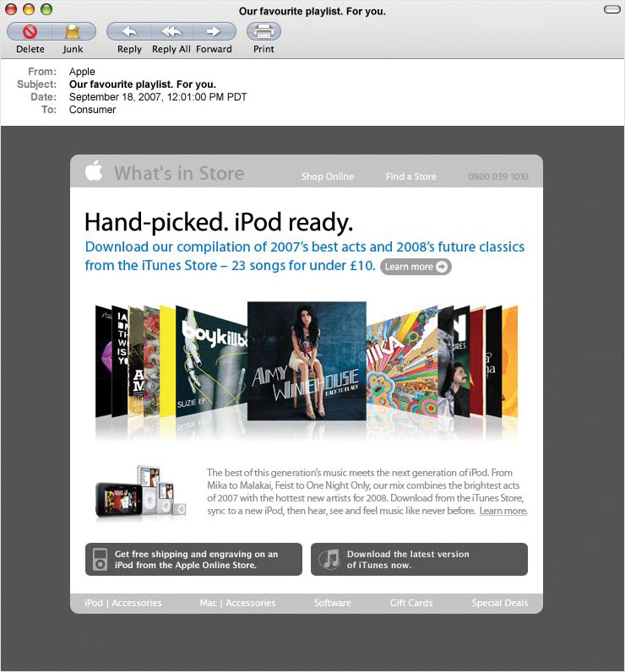Screen dimensions: 625x672
Task: Open the Gift Cards footer link
Action: click(x=411, y=603)
